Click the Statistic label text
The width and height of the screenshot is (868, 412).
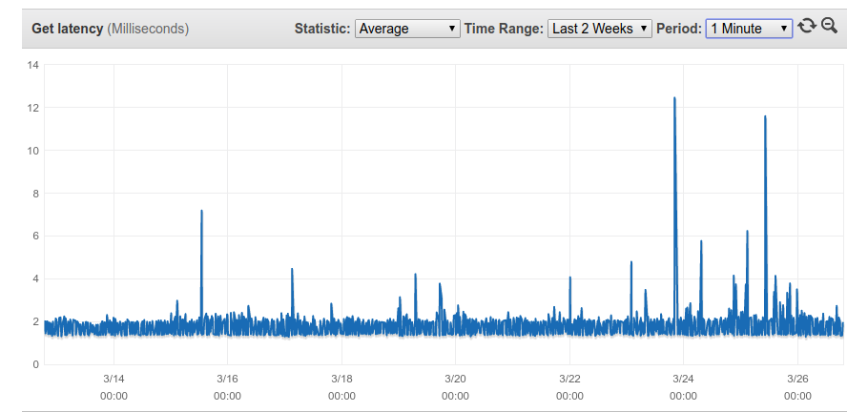(322, 29)
